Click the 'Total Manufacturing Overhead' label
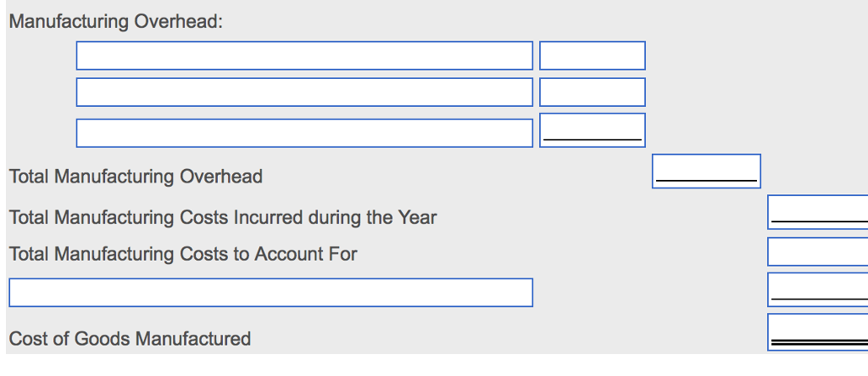 [x=136, y=177]
